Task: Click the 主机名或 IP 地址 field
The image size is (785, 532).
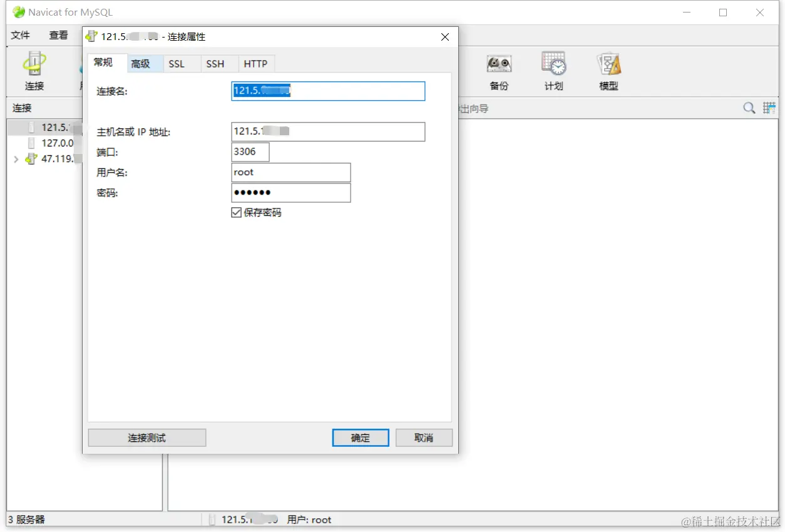Action: click(x=328, y=131)
